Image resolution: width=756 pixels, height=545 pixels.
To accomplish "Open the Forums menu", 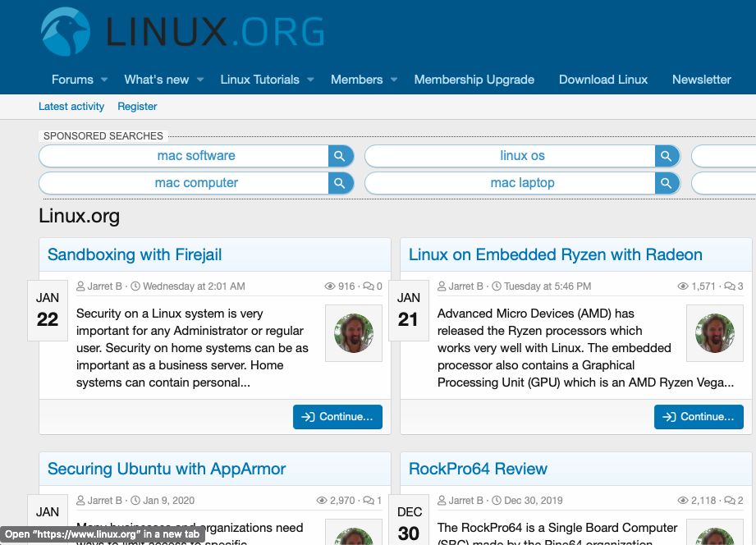I will (x=72, y=80).
